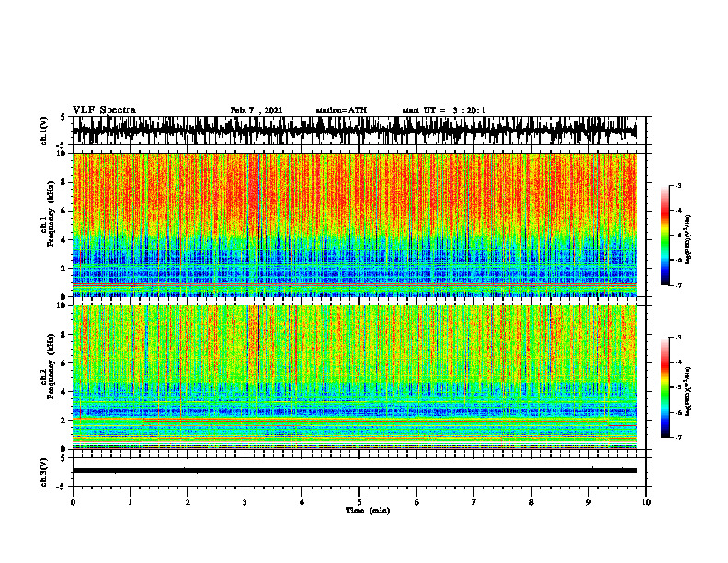The image size is (728, 563).
Task: Click the '-7' label on ch.2 color bar
Action: (x=677, y=438)
